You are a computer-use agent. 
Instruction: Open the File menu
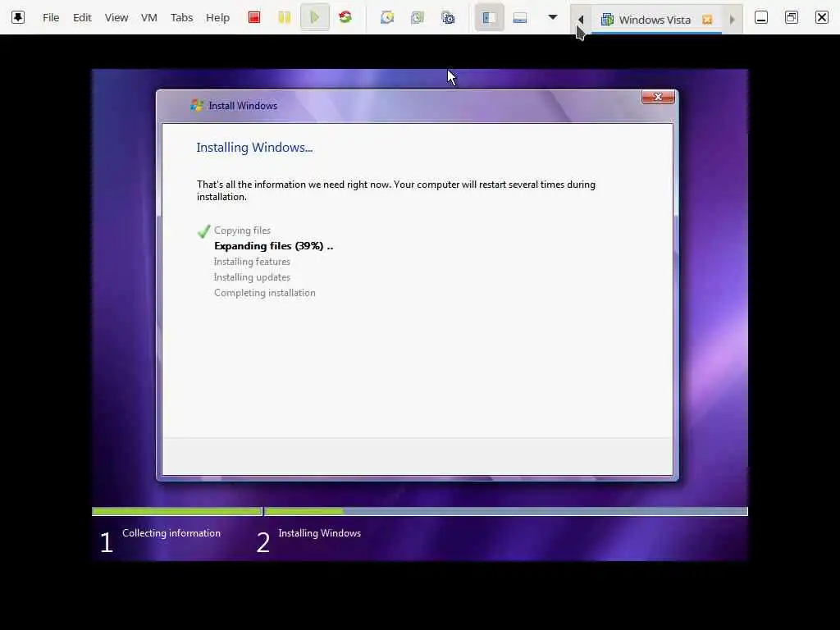pos(51,18)
